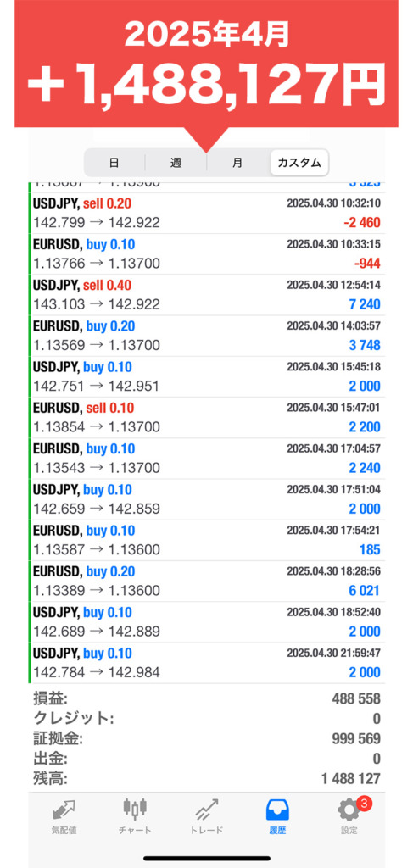The height and width of the screenshot is (868, 413).
Task: Open EURUSD buy 0.20 trade with 6 021 profit
Action: (207, 581)
